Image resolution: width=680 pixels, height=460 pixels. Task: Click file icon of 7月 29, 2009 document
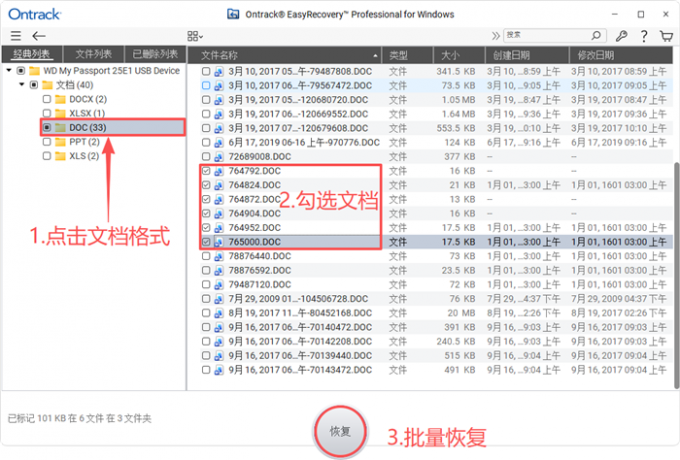click(x=219, y=299)
